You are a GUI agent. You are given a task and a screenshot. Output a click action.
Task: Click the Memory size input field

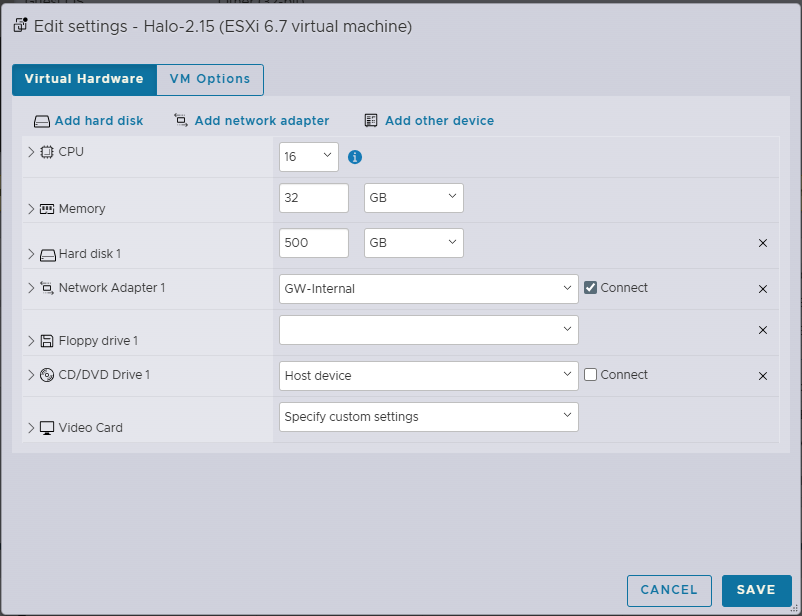coord(314,198)
